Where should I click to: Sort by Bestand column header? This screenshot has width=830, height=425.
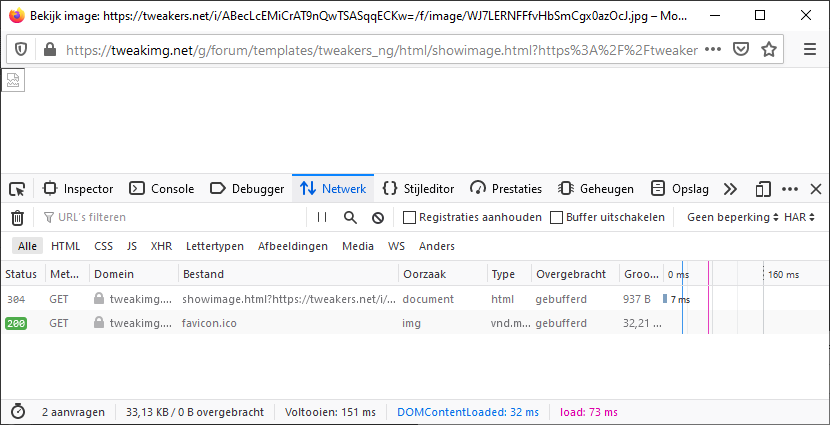coord(288,274)
